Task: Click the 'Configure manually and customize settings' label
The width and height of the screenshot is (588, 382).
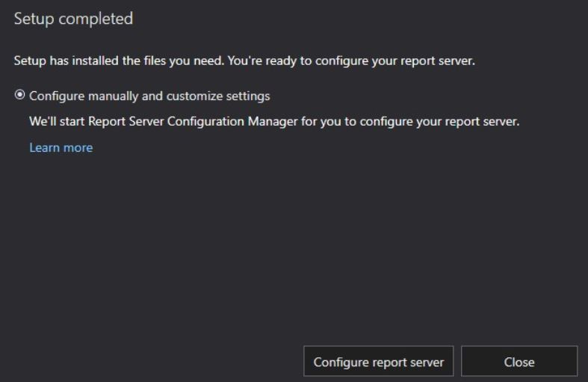Action: pyautogui.click(x=149, y=96)
